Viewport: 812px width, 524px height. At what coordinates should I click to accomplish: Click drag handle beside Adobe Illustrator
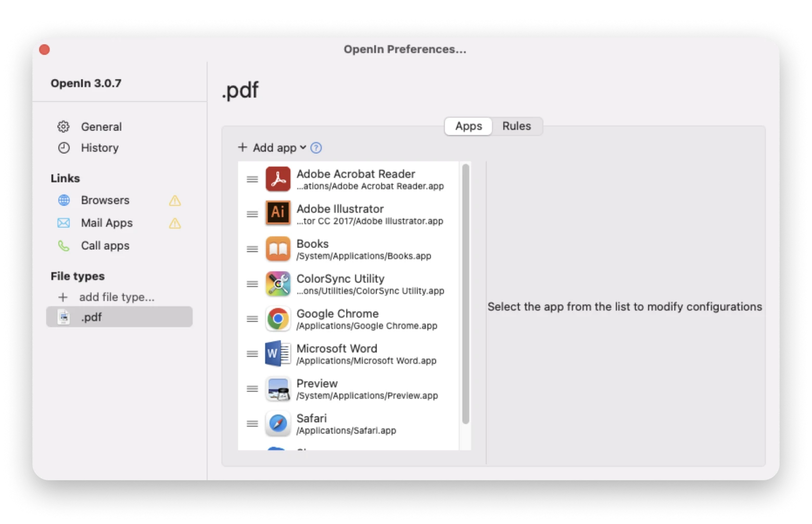252,214
